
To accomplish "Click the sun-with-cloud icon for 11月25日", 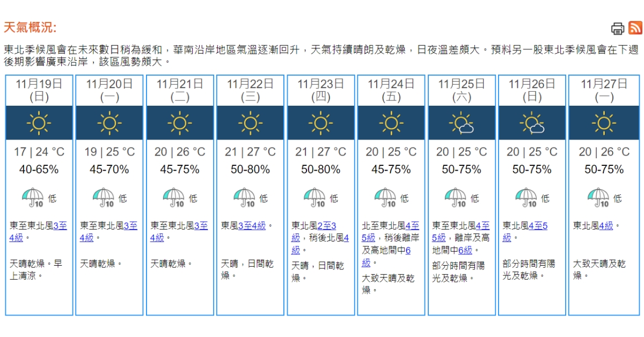I will point(462,123).
